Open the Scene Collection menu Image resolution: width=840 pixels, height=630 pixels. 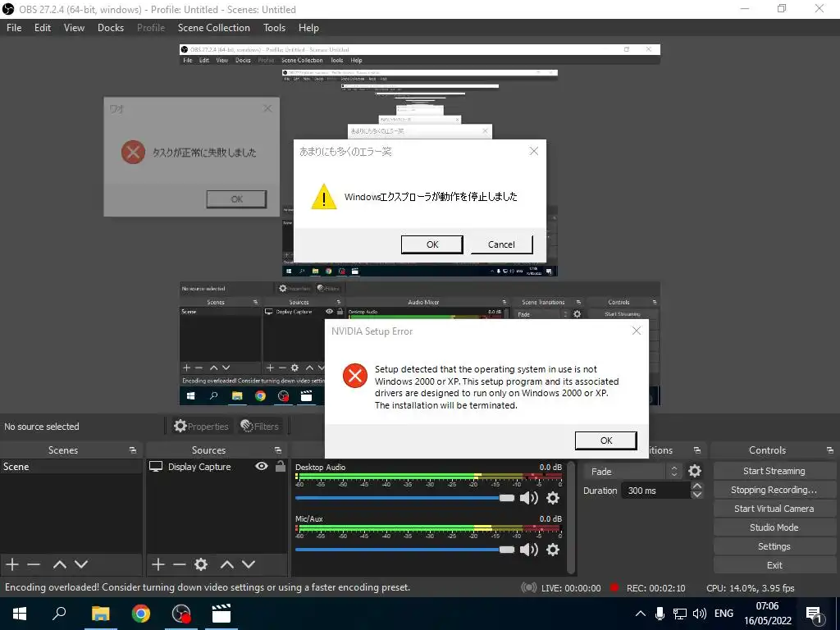(214, 28)
